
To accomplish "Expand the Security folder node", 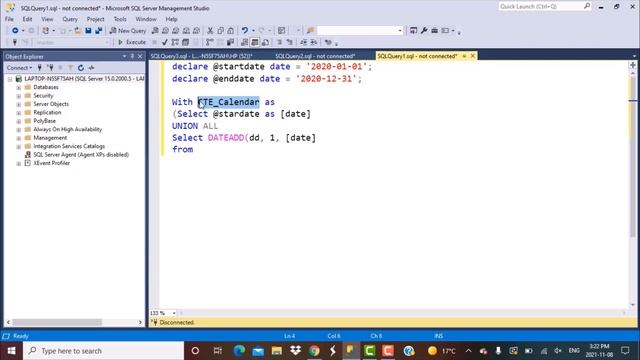I will click(19, 96).
